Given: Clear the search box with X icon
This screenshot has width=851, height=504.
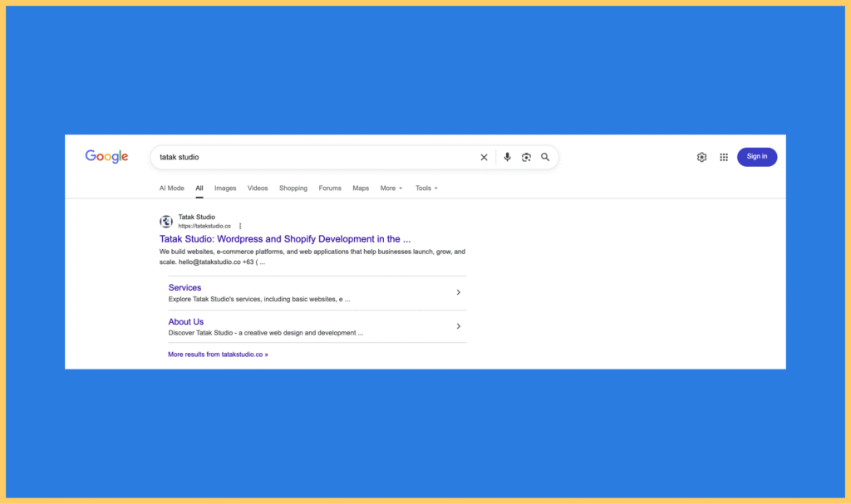Looking at the screenshot, I should 484,157.
